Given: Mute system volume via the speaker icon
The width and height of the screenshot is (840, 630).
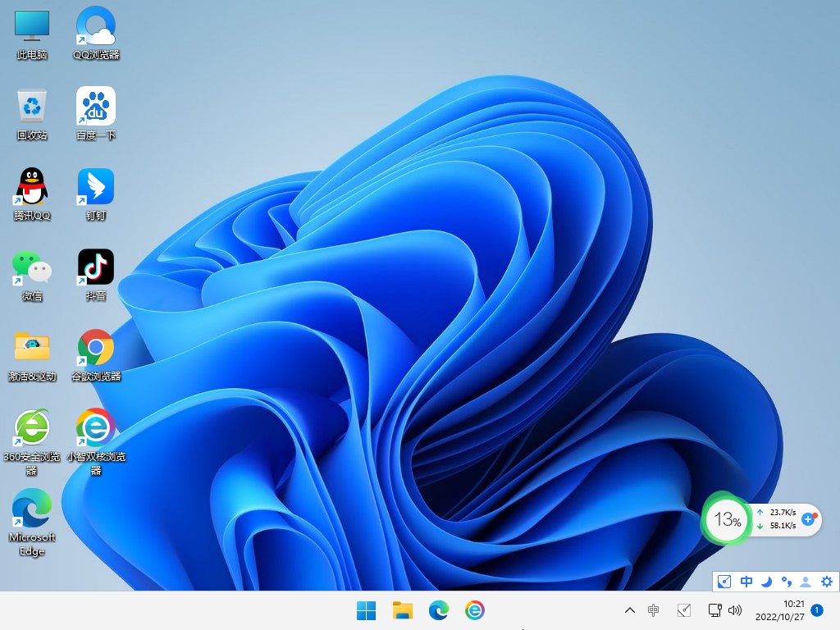Looking at the screenshot, I should pos(736,610).
